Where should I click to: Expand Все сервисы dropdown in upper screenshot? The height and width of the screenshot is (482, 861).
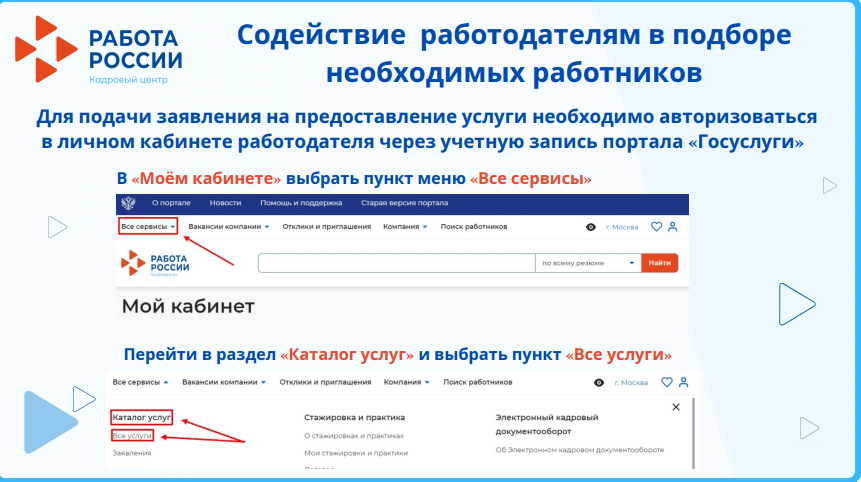(148, 227)
